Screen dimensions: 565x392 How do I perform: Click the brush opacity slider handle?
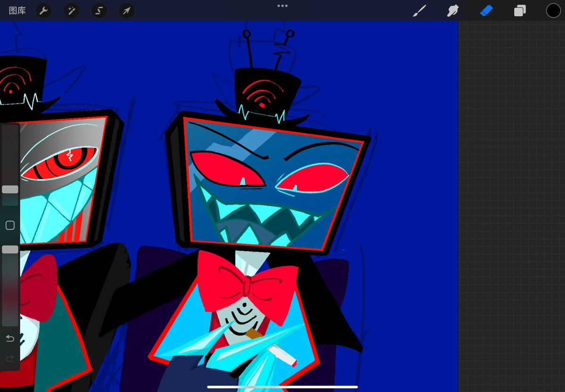click(10, 249)
